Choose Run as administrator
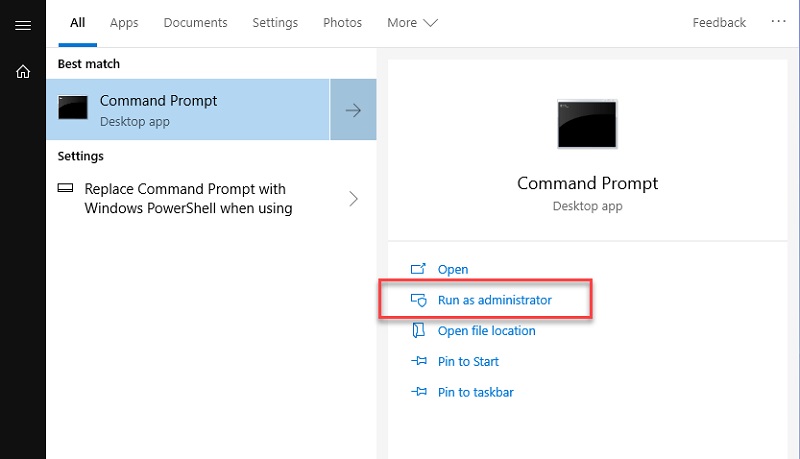Image resolution: width=800 pixels, height=459 pixels. pos(494,300)
